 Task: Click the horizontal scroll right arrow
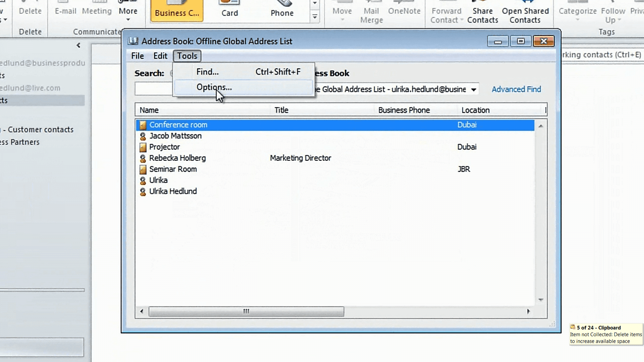pos(528,311)
